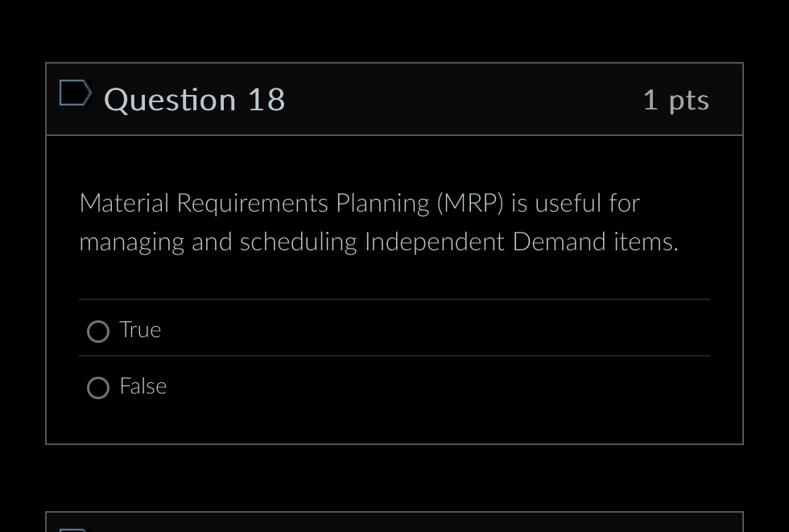
Task: Choose True as your answer for Question 18
Action: click(97, 331)
